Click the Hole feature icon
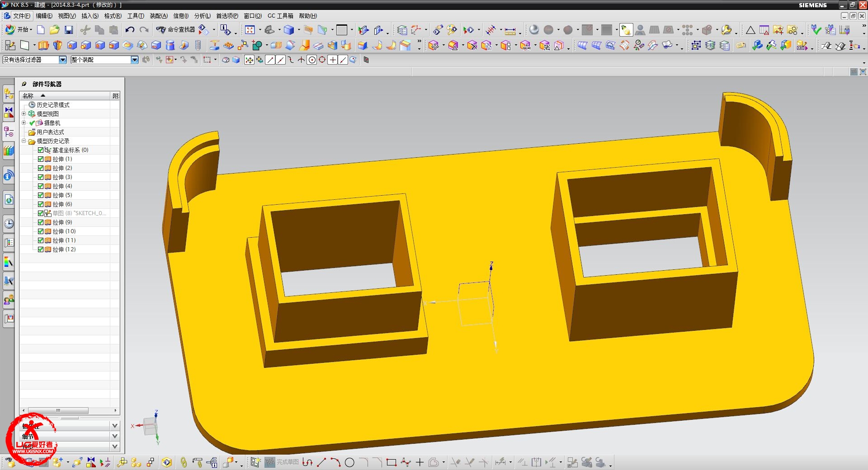 (x=72, y=45)
